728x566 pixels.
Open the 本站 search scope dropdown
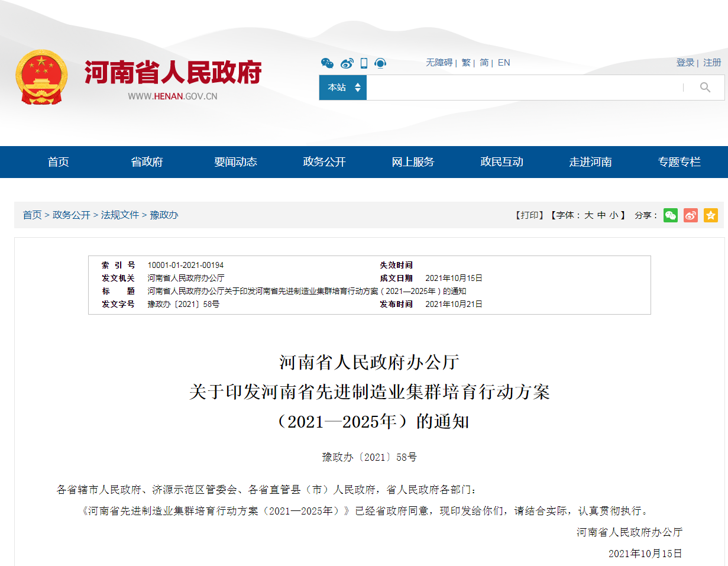click(x=343, y=88)
